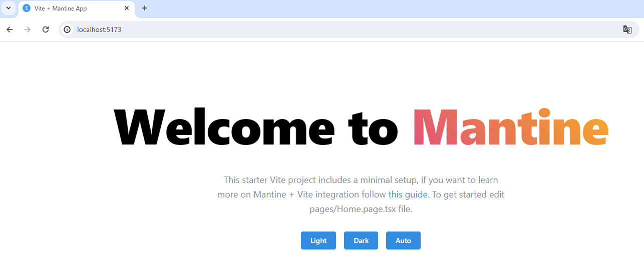Click the gradient "Mantine" heading text
The width and height of the screenshot is (644, 268).
coord(511,126)
